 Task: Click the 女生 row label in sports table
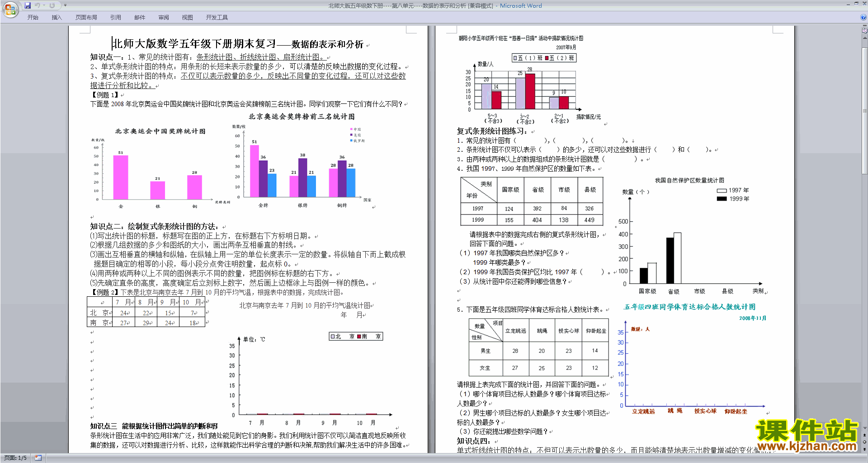[x=486, y=368]
